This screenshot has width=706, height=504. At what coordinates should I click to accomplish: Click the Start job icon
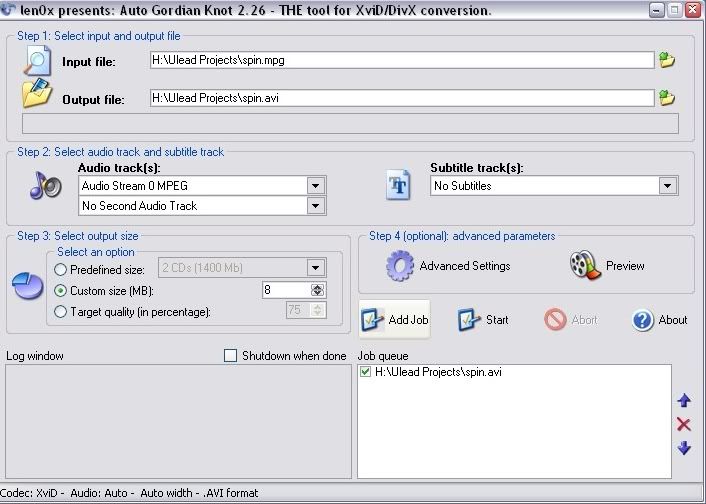click(469, 320)
